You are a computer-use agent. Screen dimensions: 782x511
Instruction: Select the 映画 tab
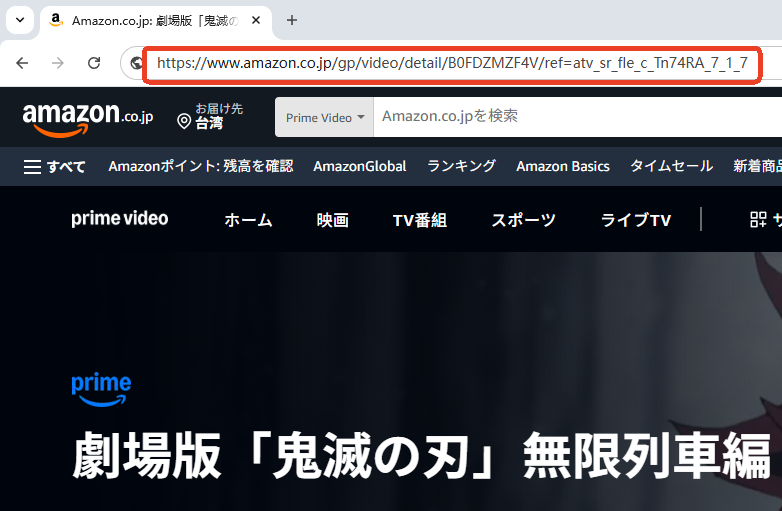(333, 220)
